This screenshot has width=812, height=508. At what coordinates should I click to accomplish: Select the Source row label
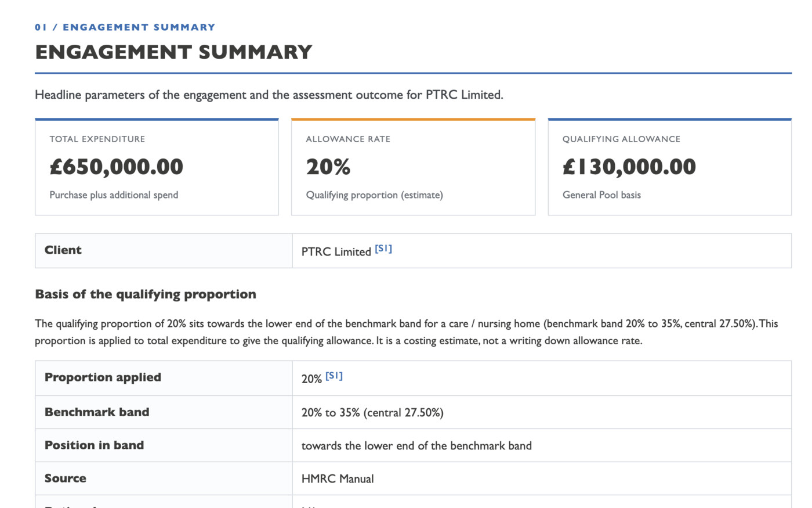[66, 478]
